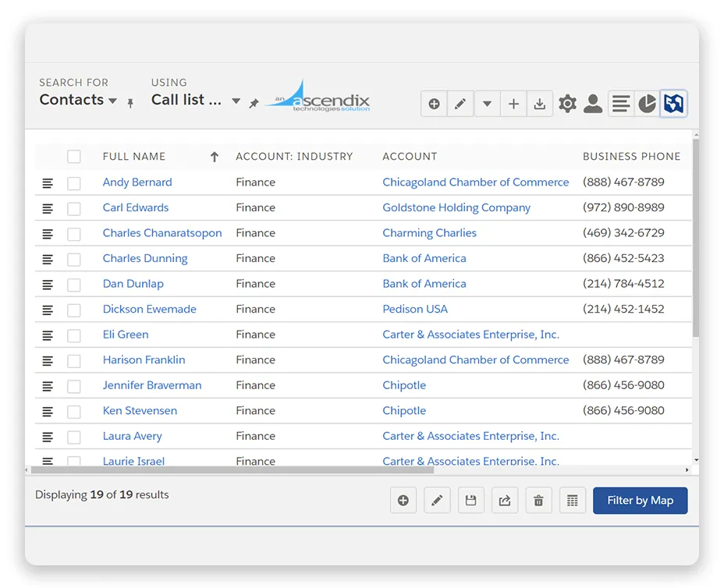Click the horizontal scrollbar thumb
Screen dimensions: 724x588
[x=232, y=469]
